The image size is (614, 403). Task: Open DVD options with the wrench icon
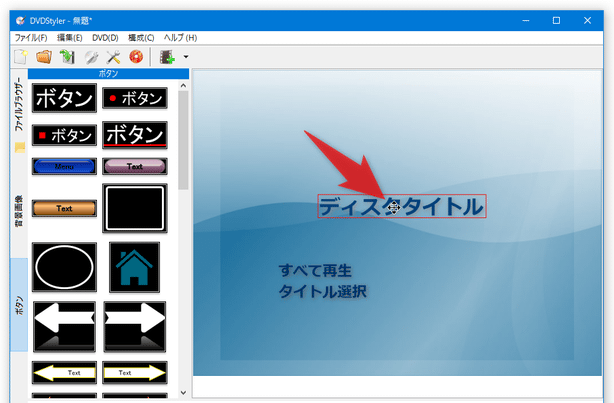pos(91,57)
